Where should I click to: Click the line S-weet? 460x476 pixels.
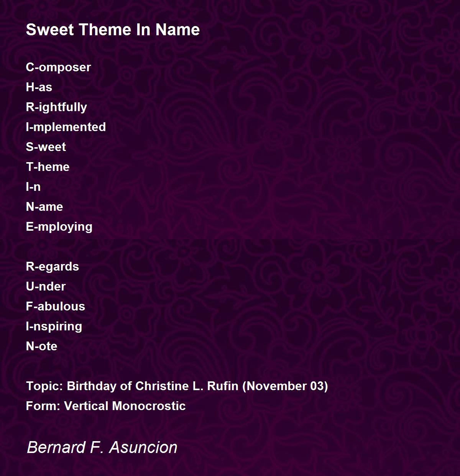click(x=46, y=147)
